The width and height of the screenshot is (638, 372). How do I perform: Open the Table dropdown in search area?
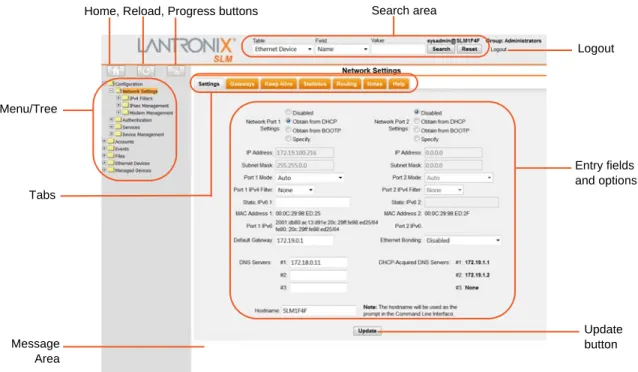(282, 49)
